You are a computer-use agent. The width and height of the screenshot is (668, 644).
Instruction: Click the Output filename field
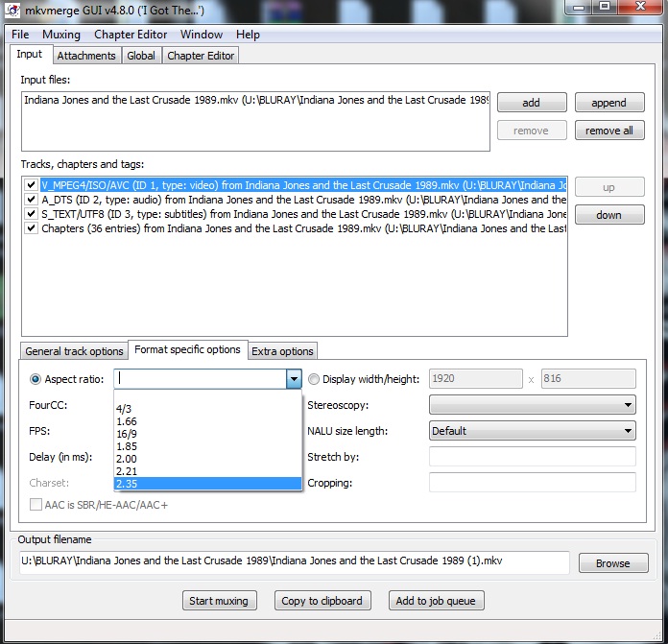click(295, 561)
